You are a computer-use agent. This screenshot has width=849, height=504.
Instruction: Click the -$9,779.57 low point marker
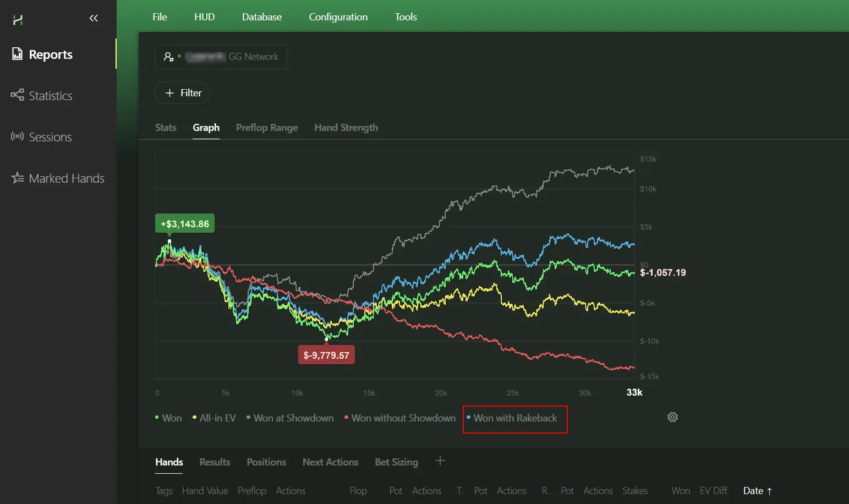pyautogui.click(x=326, y=339)
